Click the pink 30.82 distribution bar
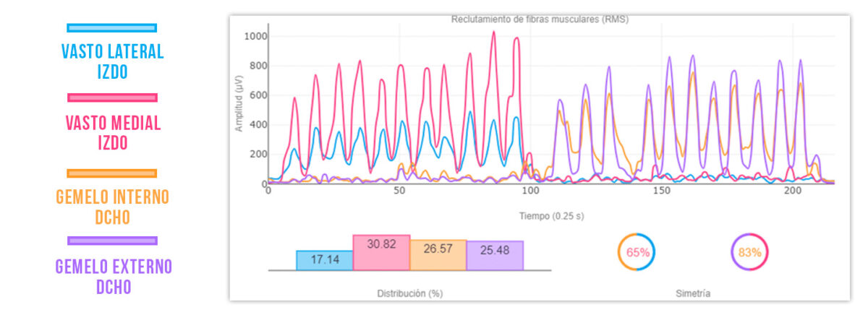868x315 pixels. coord(381,253)
